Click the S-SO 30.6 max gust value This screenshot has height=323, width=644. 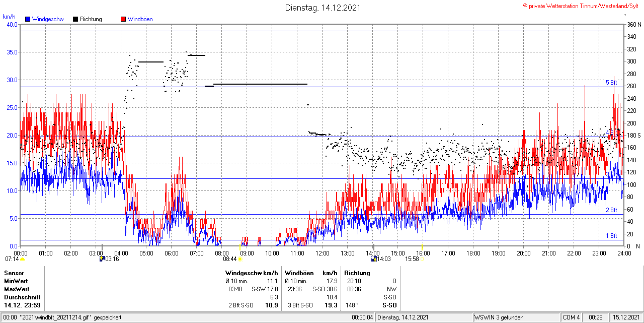tap(325, 289)
